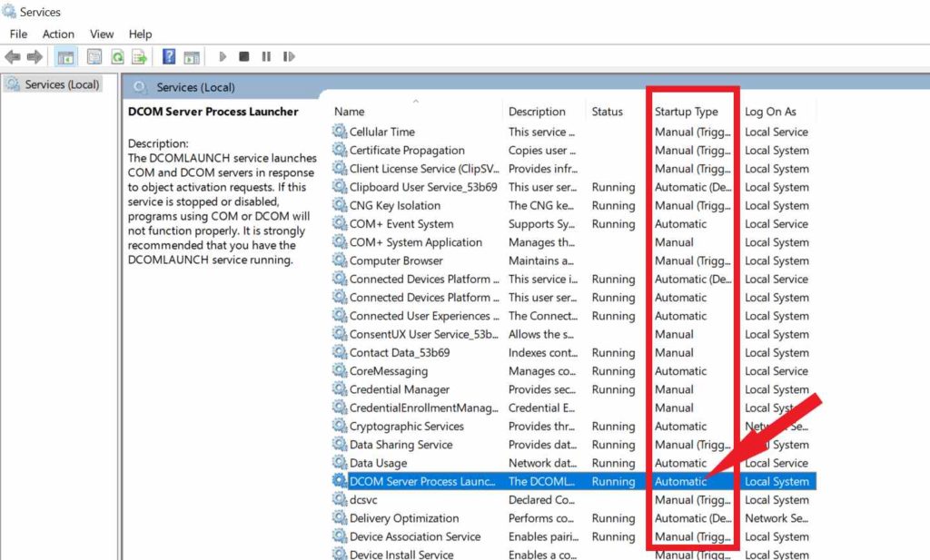Image resolution: width=930 pixels, height=560 pixels.
Task: Click the 'Maintains a...' description cell
Action: click(541, 260)
